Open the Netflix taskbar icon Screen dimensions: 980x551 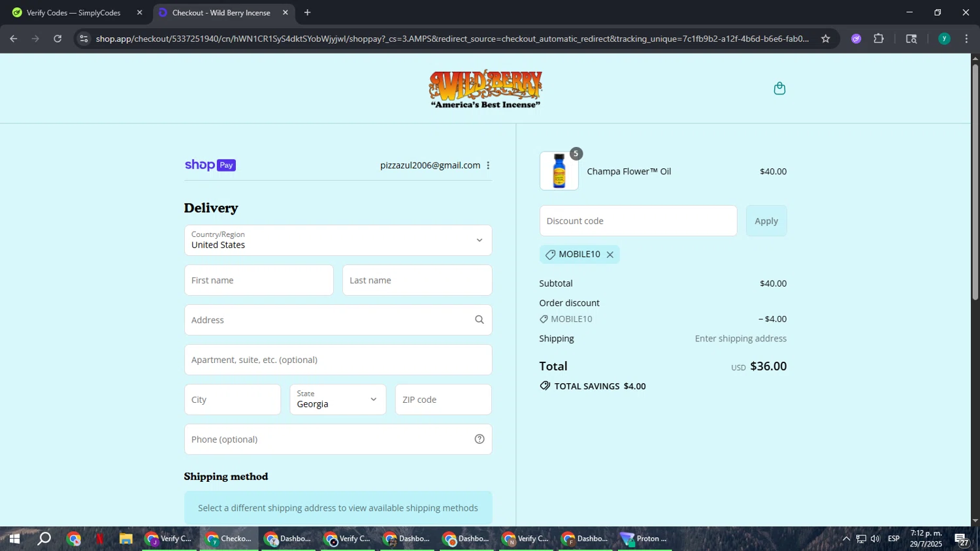pyautogui.click(x=99, y=539)
